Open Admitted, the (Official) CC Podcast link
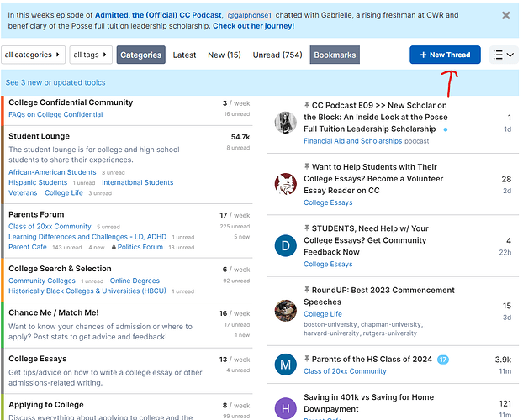Viewport: 523px width, 420px height. pyautogui.click(x=158, y=15)
